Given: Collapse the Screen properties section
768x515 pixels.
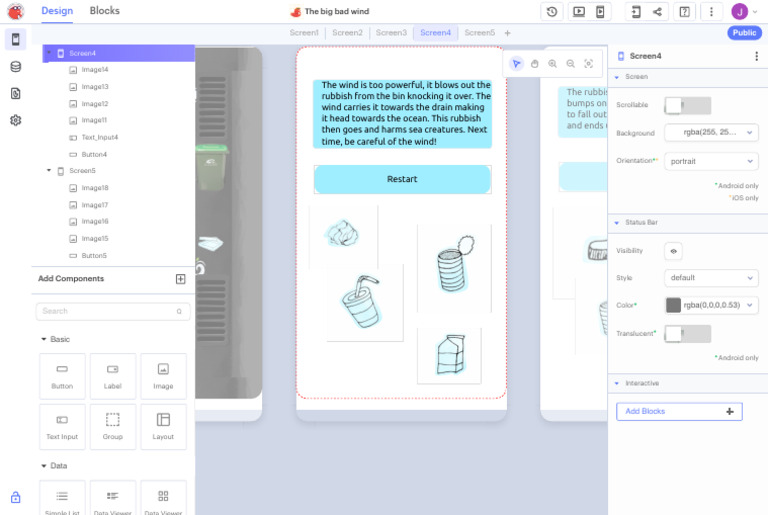Looking at the screenshot, I should pyautogui.click(x=617, y=77).
